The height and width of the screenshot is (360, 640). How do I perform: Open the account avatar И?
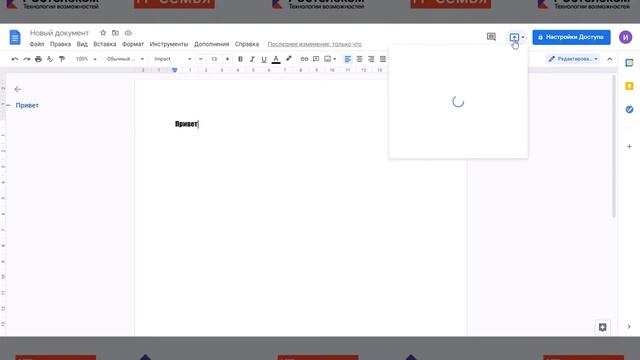[x=625, y=37]
